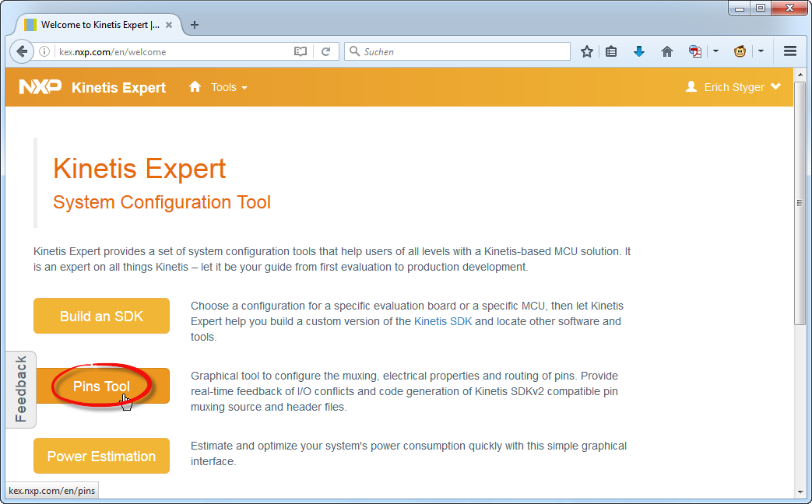Open the Firefox downloads arrow

[639, 52]
